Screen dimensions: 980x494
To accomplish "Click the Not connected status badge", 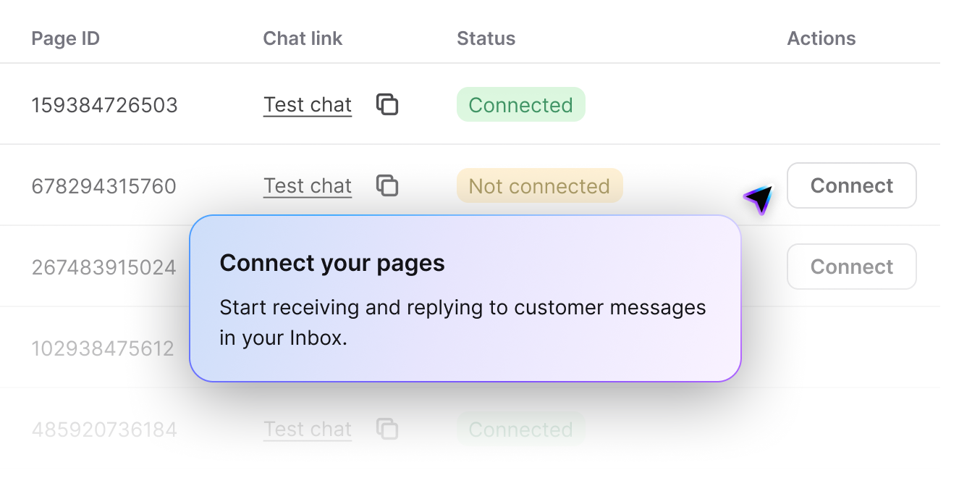I will (539, 185).
